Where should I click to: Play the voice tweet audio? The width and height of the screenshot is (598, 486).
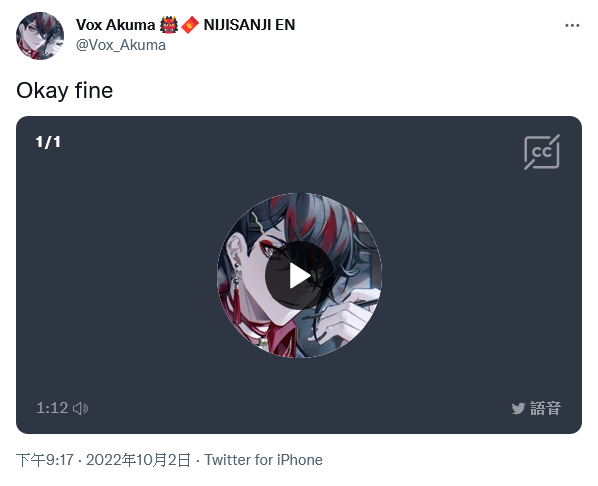(x=299, y=275)
